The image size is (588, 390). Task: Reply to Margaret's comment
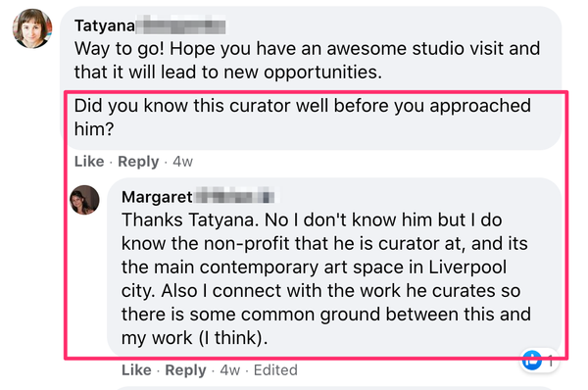[x=185, y=370]
